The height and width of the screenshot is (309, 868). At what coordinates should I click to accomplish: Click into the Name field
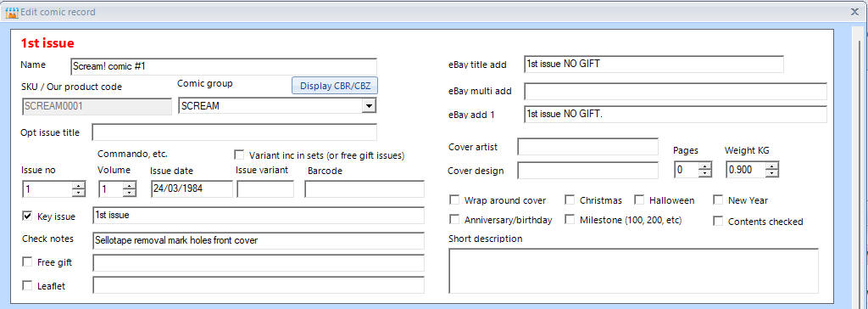pos(224,66)
